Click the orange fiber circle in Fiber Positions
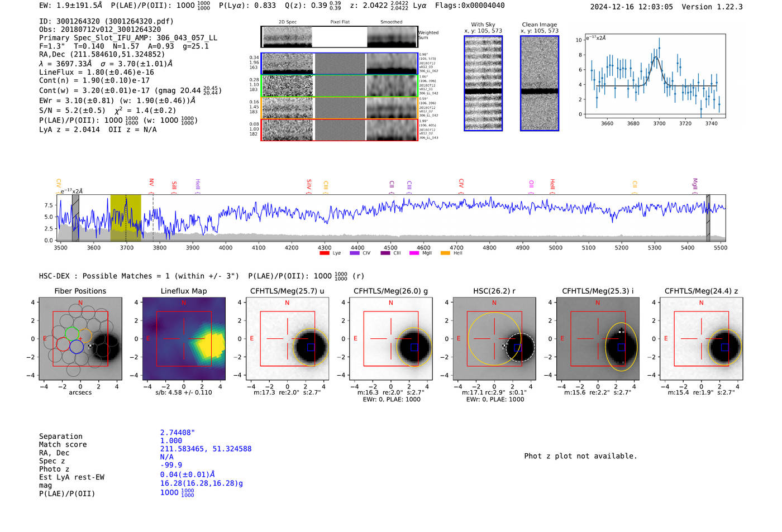Screen dimensions: 782x532 [x=85, y=336]
